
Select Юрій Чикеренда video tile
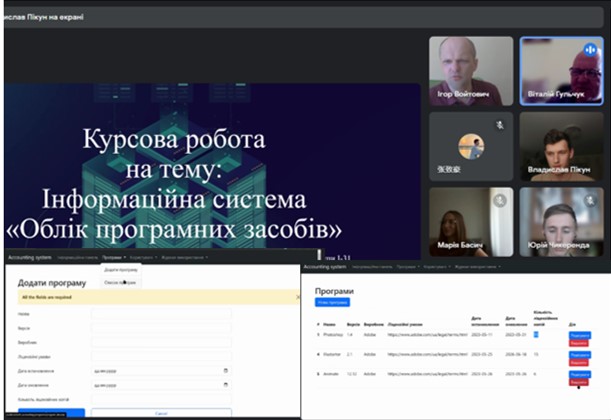tap(562, 222)
